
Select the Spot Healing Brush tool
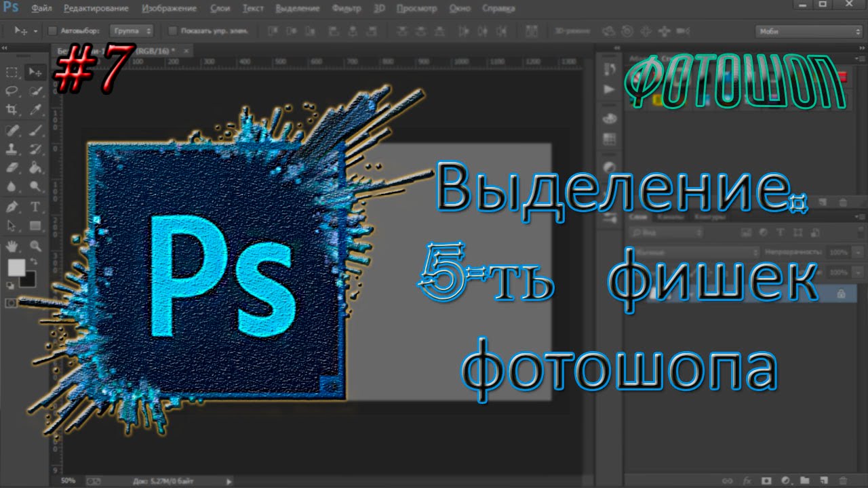coord(12,129)
